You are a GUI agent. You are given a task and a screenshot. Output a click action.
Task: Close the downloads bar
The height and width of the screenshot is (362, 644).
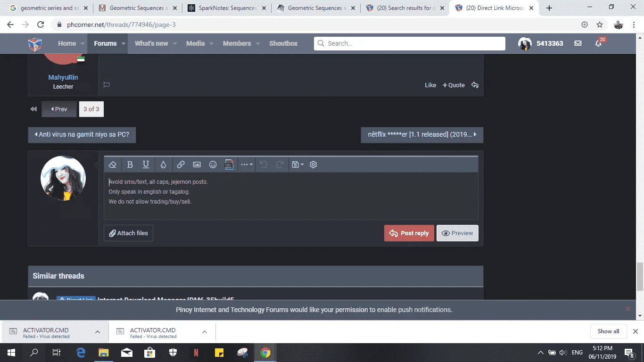(636, 331)
